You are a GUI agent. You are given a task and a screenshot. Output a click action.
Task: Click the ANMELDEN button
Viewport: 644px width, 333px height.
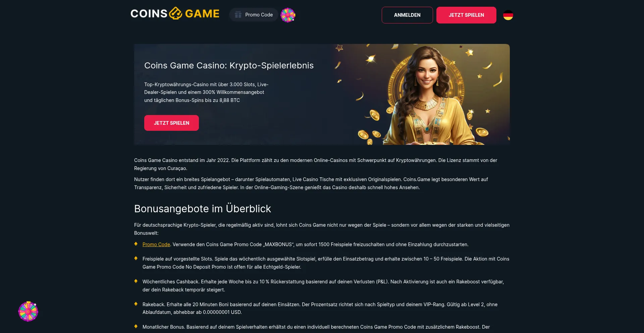point(407,15)
